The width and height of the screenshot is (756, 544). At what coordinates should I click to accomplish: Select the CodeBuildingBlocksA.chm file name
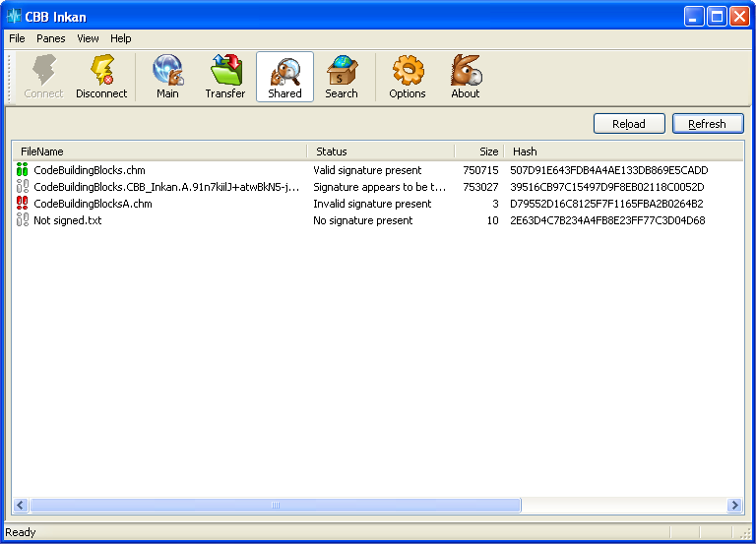point(93,204)
